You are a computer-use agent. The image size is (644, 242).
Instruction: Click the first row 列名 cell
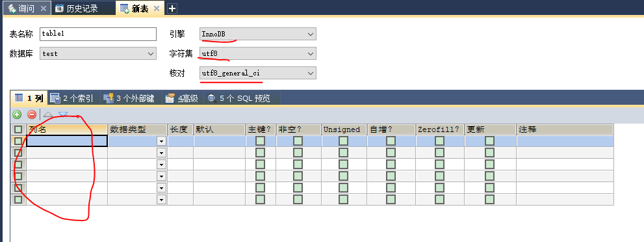[67, 141]
